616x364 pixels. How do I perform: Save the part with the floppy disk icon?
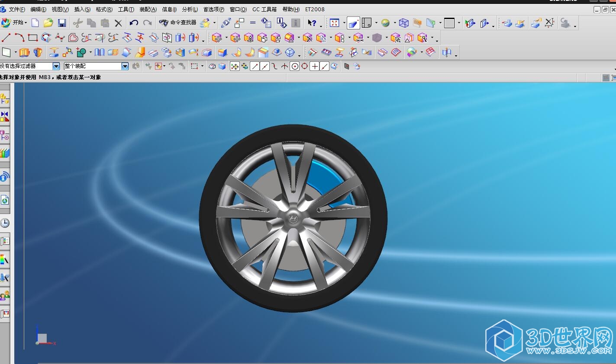click(62, 23)
